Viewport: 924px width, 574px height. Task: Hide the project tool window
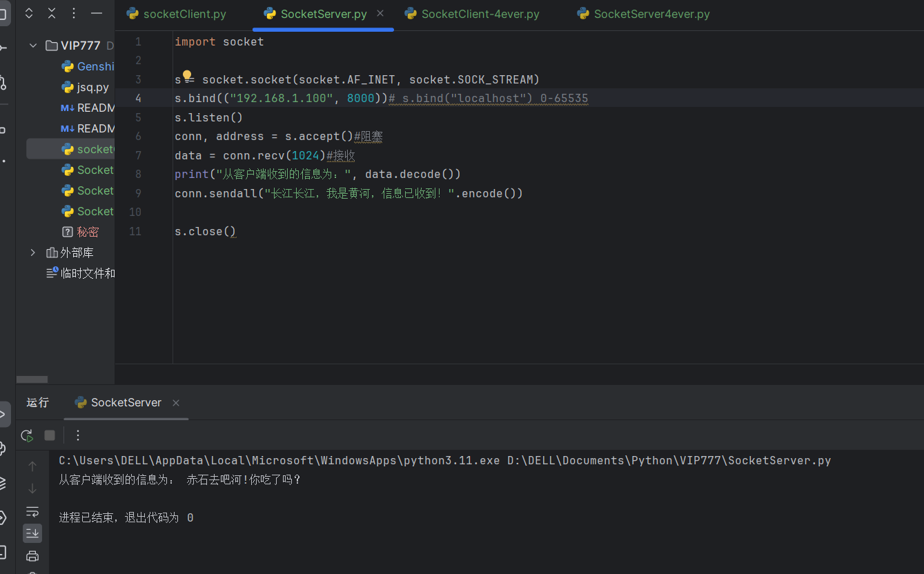(x=97, y=13)
